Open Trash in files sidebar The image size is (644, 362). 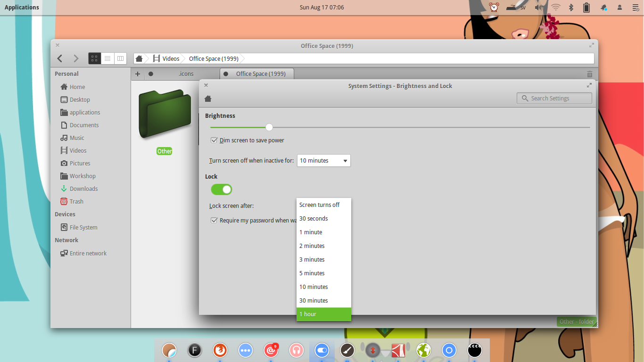click(x=76, y=201)
